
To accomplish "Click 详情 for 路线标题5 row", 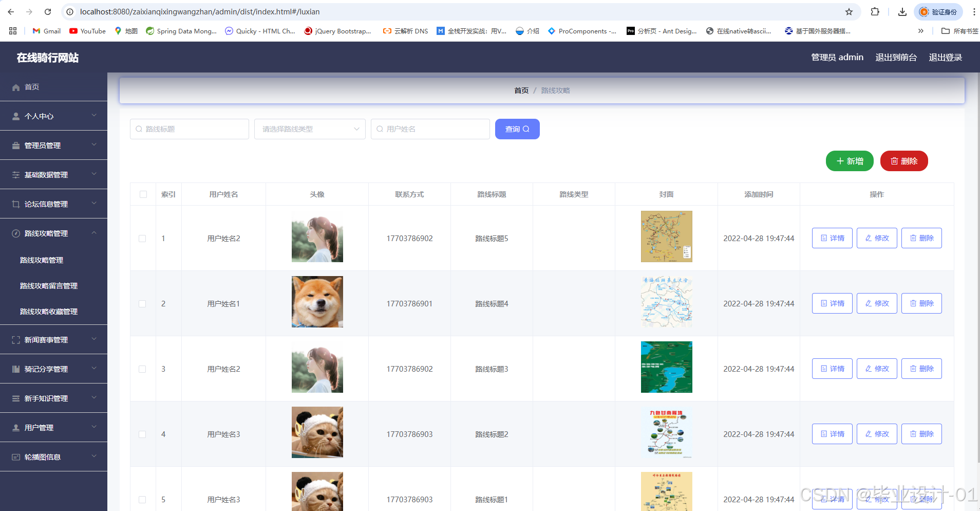I will (832, 238).
